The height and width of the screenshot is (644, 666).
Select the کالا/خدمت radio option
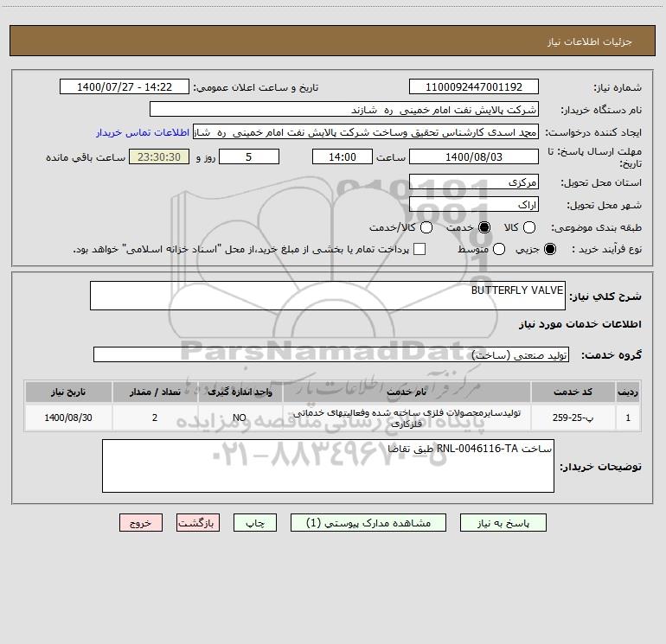(x=426, y=227)
